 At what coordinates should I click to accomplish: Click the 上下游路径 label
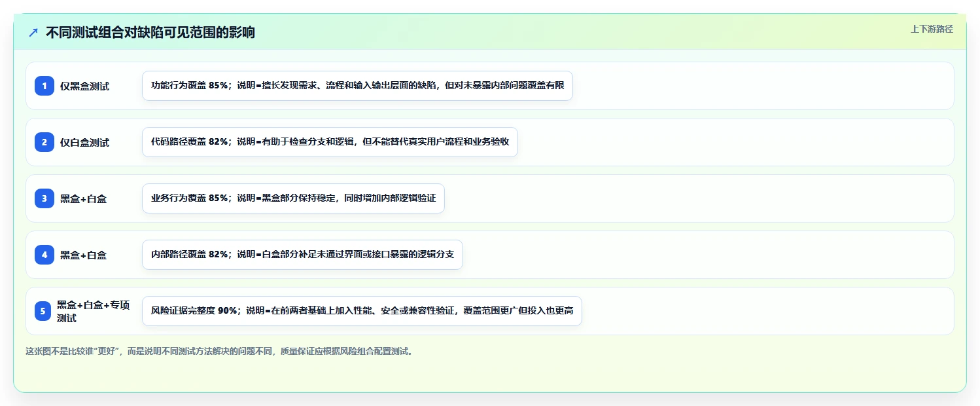(x=932, y=29)
